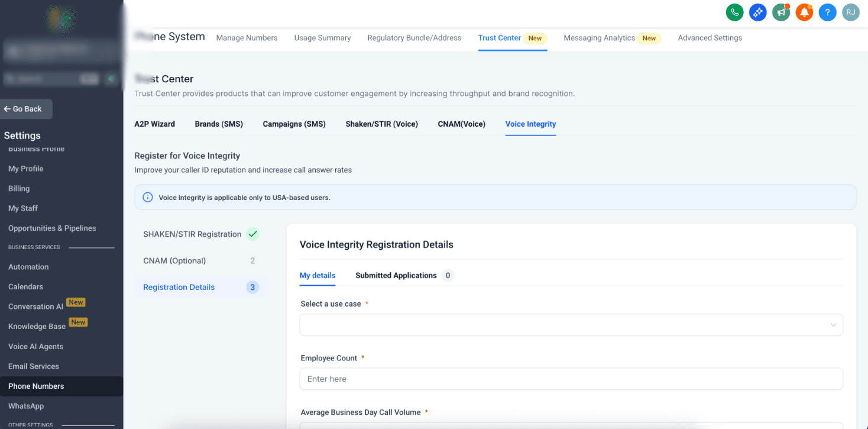This screenshot has width=868, height=429.
Task: Click the green checkmark next to SHAKEN/STIR Registration
Action: coord(252,234)
